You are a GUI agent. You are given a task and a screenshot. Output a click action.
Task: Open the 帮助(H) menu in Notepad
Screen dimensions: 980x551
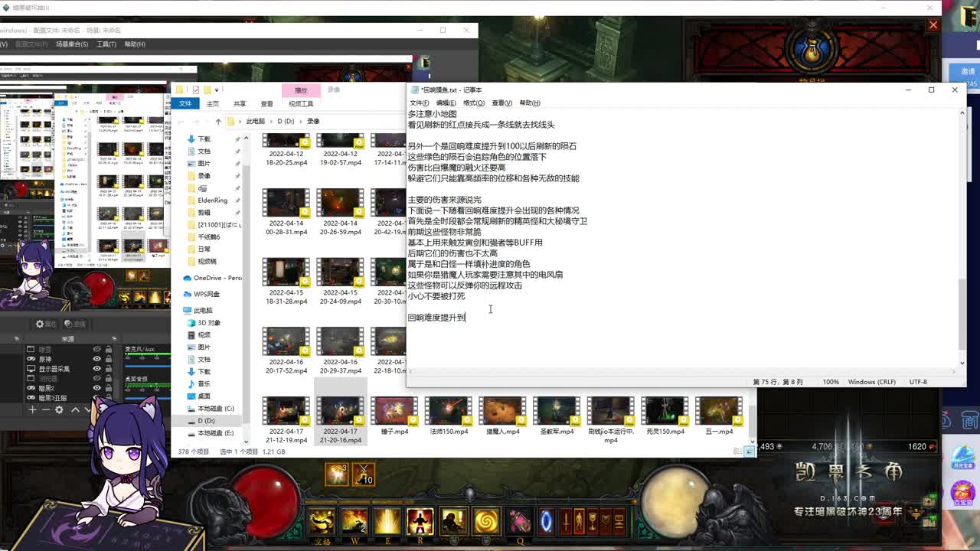click(530, 103)
